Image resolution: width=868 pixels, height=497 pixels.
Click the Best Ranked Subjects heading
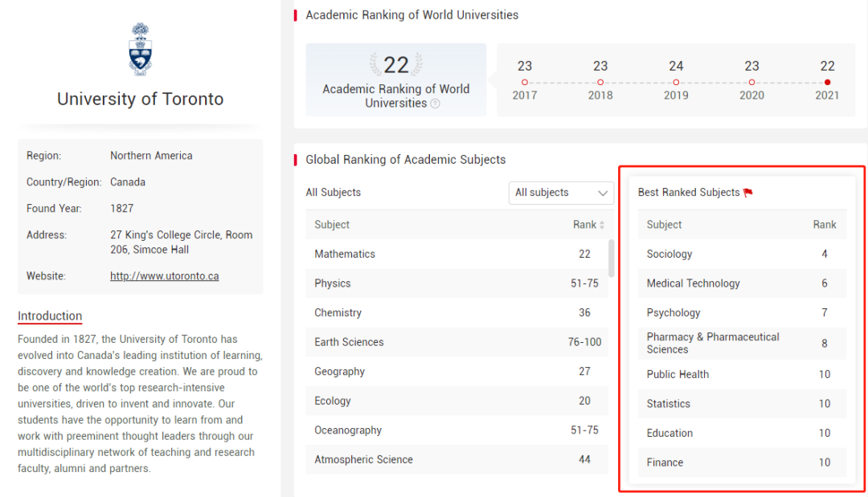(x=689, y=193)
